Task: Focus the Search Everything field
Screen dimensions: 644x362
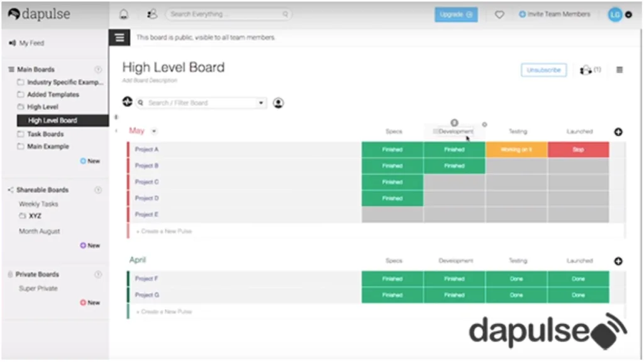Action: tap(228, 14)
